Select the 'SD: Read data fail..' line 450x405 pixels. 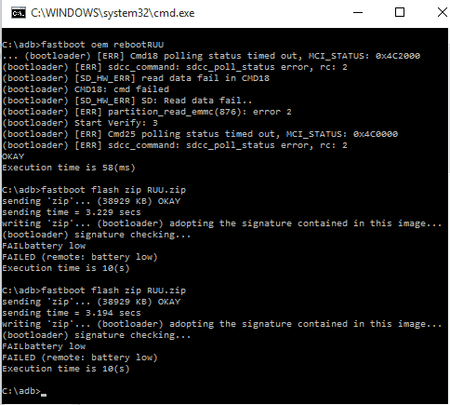pyautogui.click(x=127, y=101)
